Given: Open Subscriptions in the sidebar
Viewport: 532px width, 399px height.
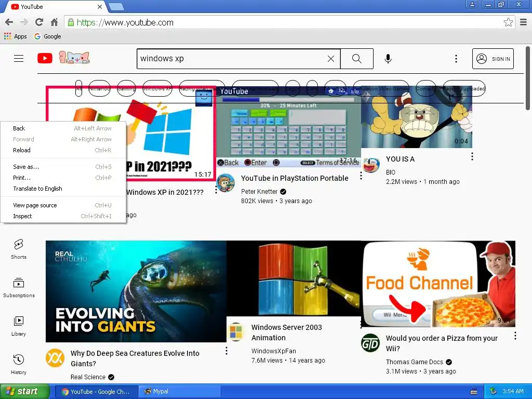Looking at the screenshot, I should pos(19,288).
